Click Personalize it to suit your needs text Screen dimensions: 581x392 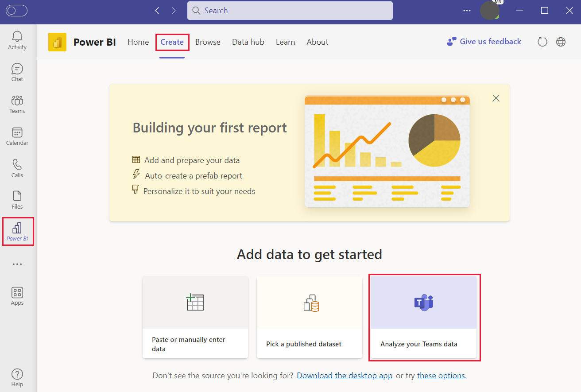coord(199,191)
